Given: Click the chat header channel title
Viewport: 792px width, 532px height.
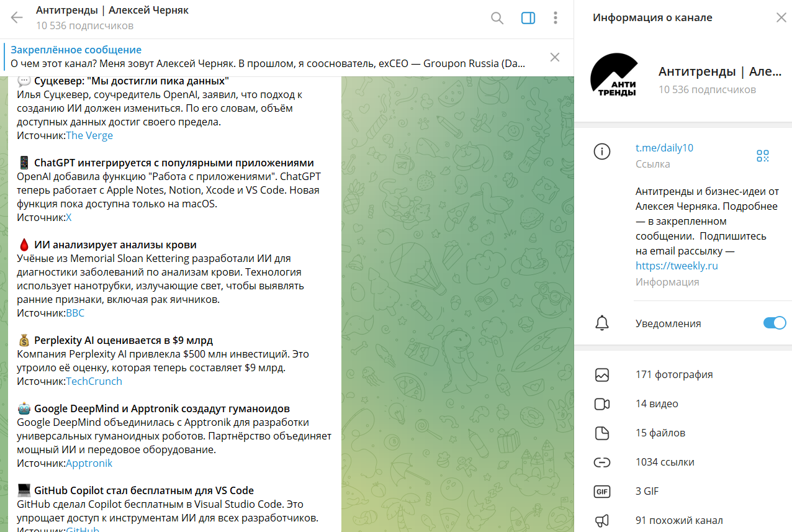Looking at the screenshot, I should coord(112,11).
